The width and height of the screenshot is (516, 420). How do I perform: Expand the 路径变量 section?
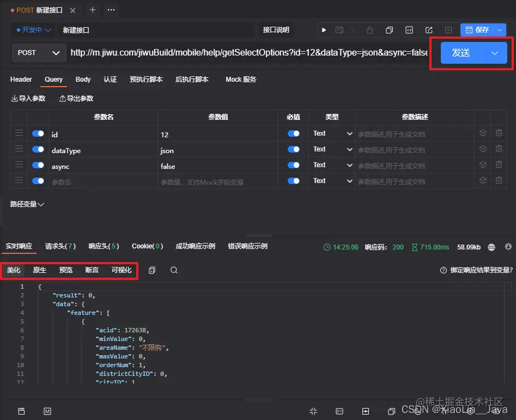[x=27, y=204]
